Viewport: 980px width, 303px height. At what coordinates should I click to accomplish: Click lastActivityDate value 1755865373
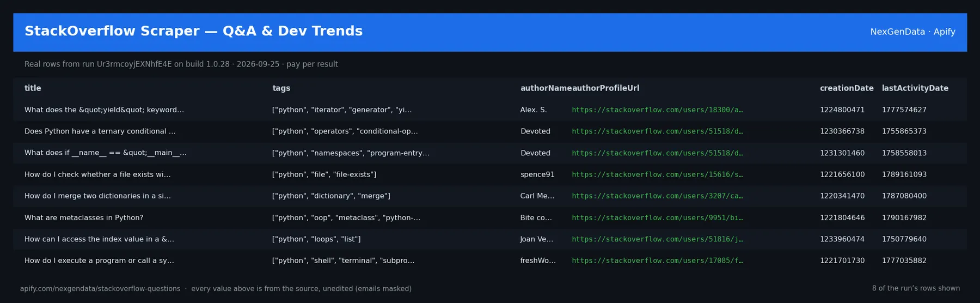[904, 131]
